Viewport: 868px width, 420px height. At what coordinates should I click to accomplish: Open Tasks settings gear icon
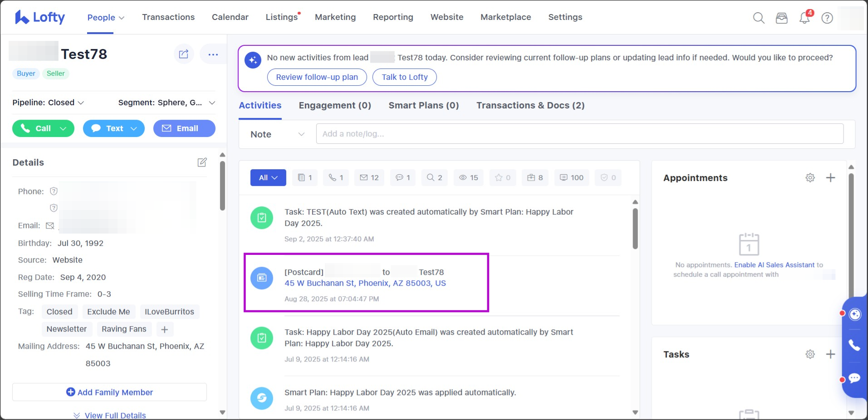(x=810, y=354)
